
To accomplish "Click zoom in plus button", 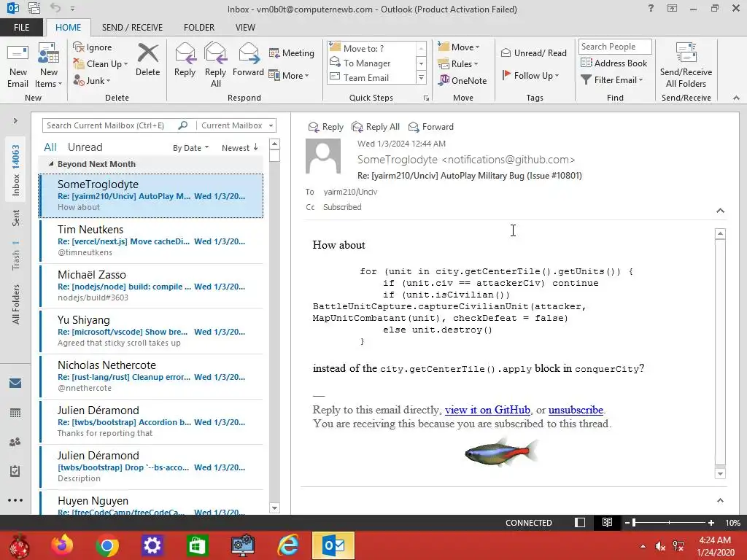I will click(711, 523).
